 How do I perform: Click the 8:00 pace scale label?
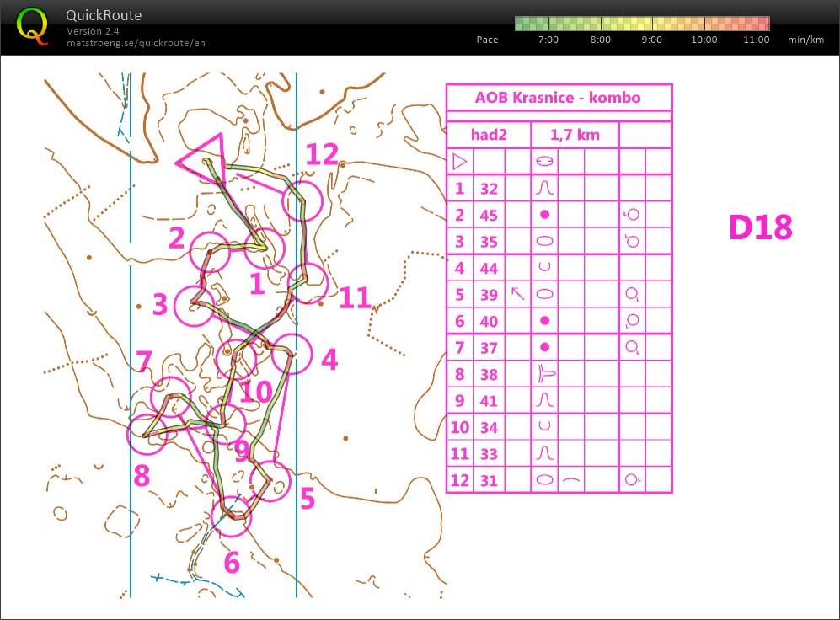[x=600, y=40]
